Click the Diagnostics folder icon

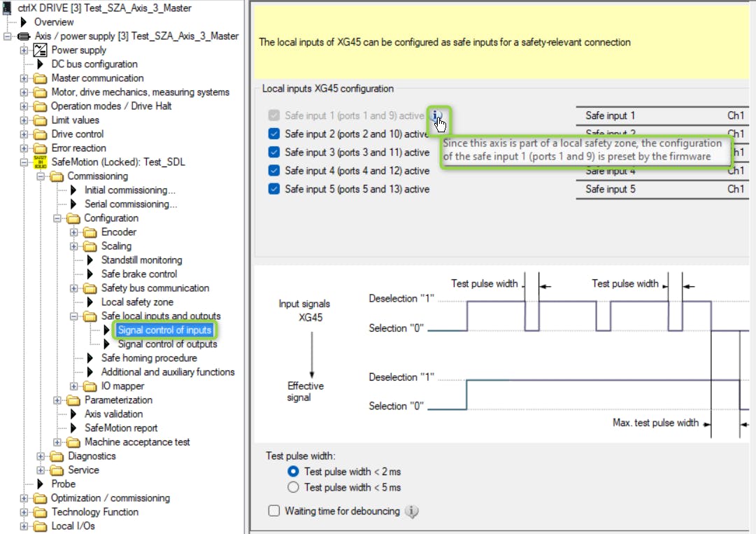[x=57, y=456]
